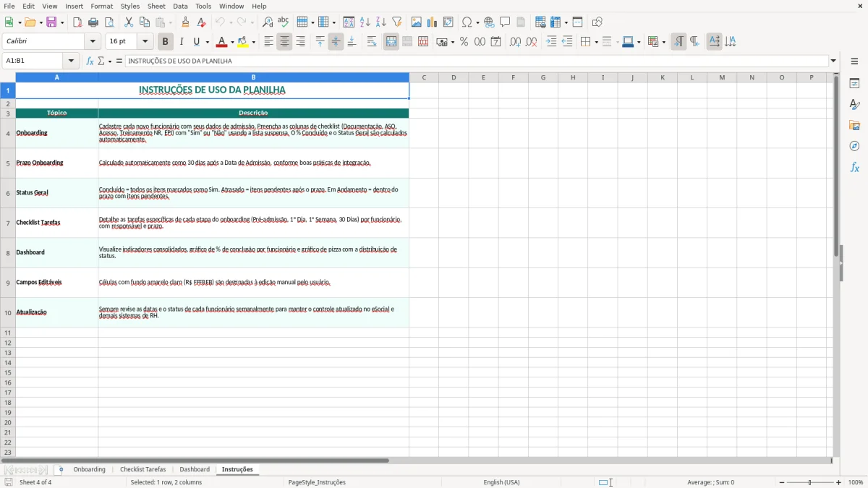Viewport: 868px width, 488px height.
Task: Click the formula input line
Action: click(x=477, y=61)
